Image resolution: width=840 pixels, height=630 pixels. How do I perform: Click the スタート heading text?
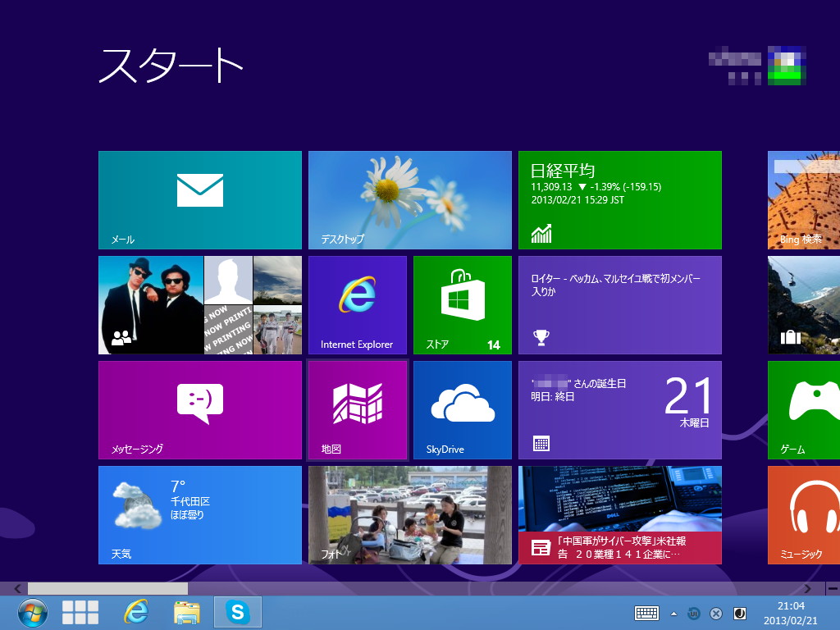coord(171,66)
